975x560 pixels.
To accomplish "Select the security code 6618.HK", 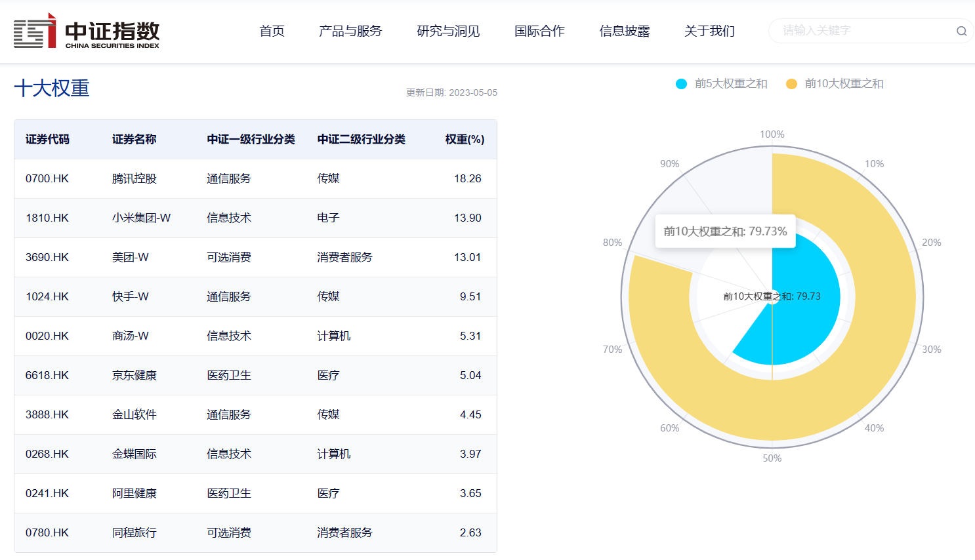I will (47, 375).
